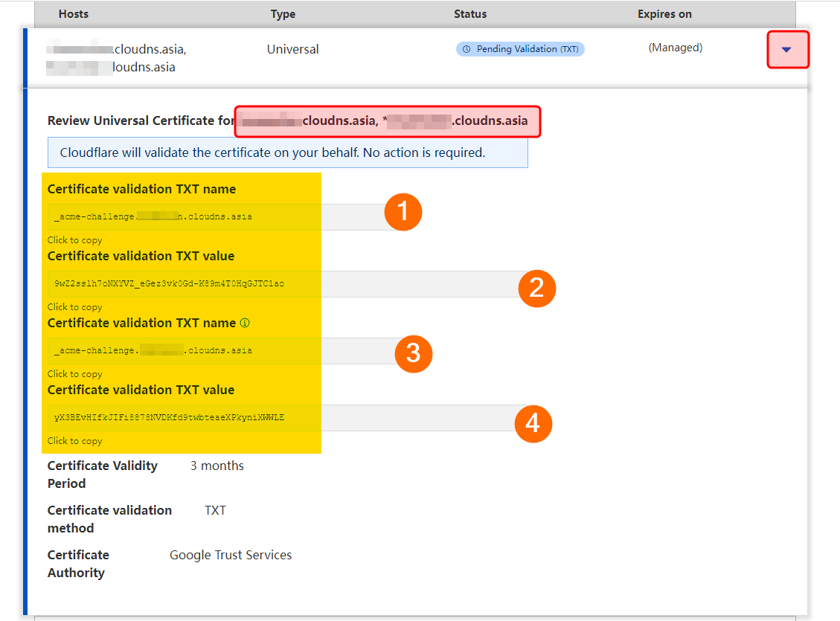Click the orange number 4 marker
840x621 pixels.
point(533,423)
